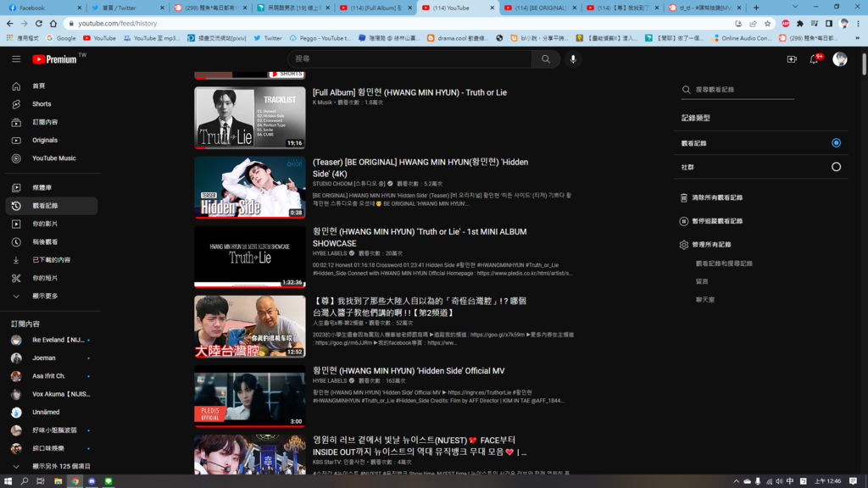Open Hidden Side Teaser thumbnail
Viewport: 868px width, 488px height.
click(x=250, y=187)
